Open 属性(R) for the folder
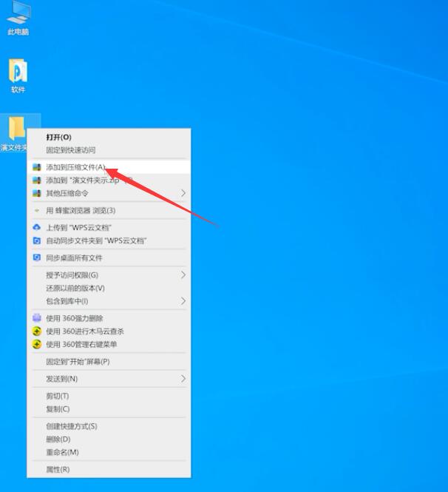 109,469
